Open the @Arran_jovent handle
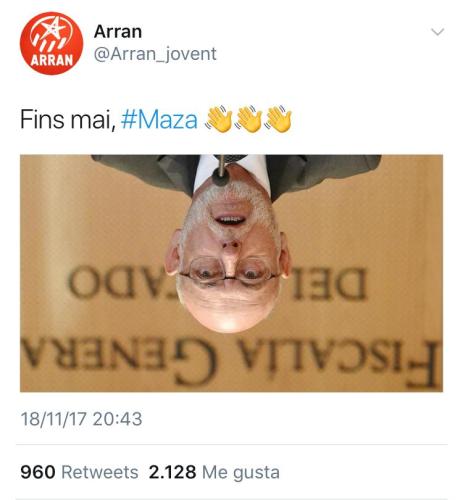The height and width of the screenshot is (500, 463). point(155,54)
